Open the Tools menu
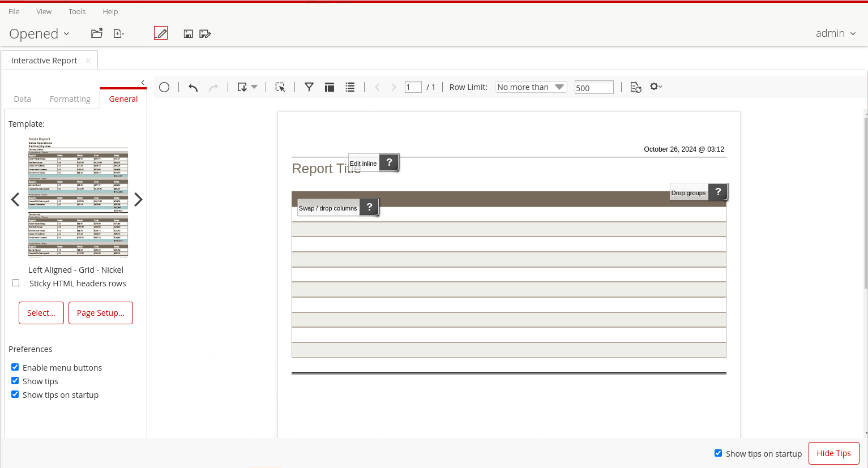The height and width of the screenshot is (468, 868). [77, 11]
